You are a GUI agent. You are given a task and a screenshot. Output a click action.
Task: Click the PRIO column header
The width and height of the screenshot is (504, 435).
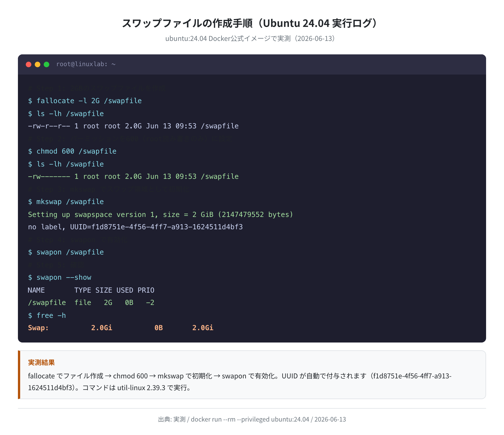point(146,290)
